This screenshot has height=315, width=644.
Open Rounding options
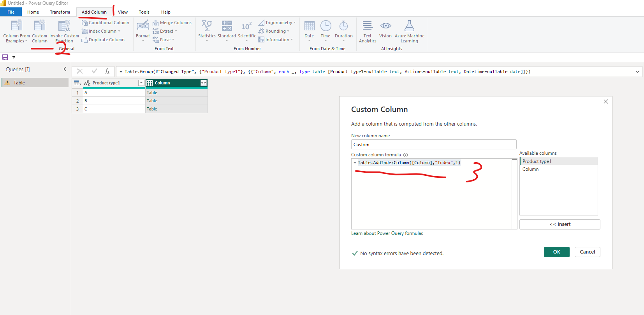click(274, 31)
